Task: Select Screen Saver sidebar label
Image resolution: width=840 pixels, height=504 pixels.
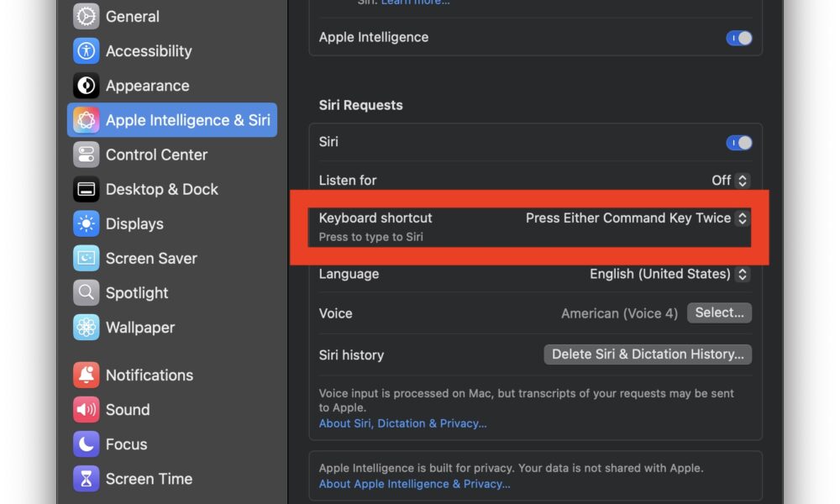Action: tap(151, 258)
